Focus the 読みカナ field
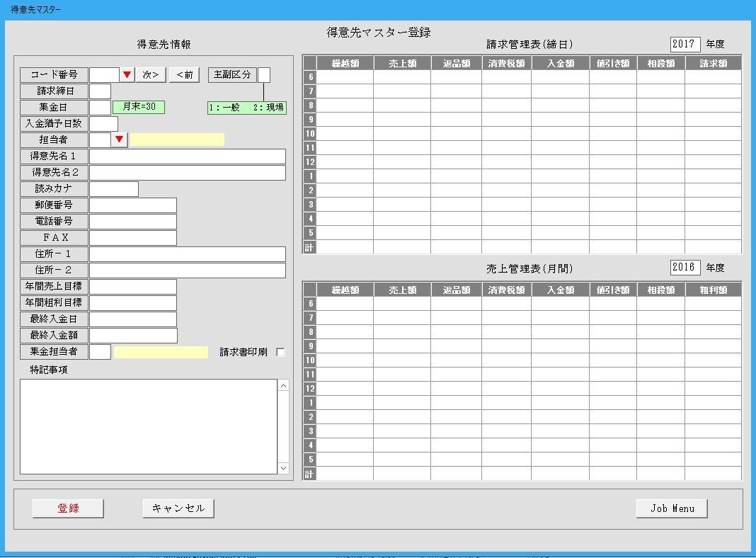 click(x=114, y=189)
